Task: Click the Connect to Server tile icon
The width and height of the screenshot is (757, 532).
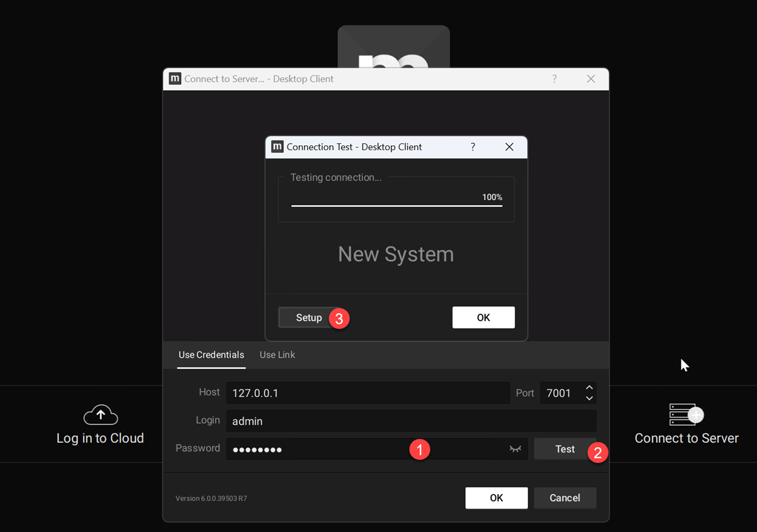Action: 686,414
